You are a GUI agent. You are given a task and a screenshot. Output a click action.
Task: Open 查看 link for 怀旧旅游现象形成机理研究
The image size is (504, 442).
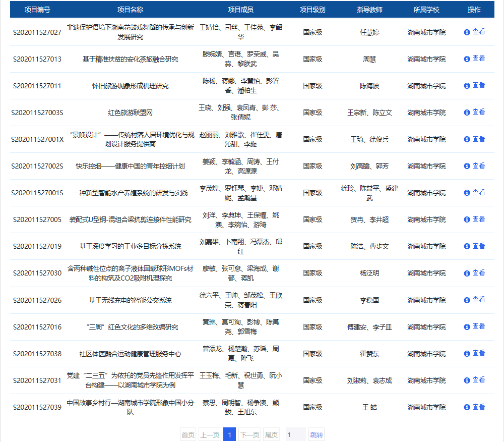coord(478,85)
